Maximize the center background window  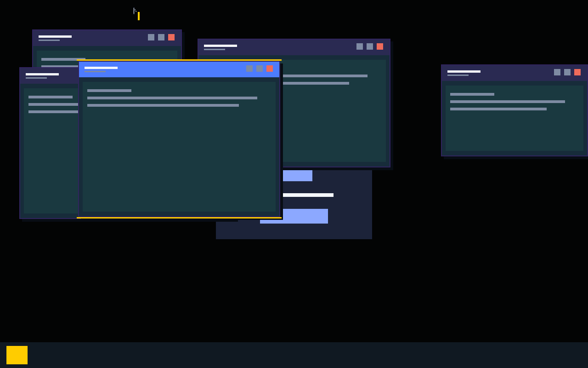pos(370,46)
